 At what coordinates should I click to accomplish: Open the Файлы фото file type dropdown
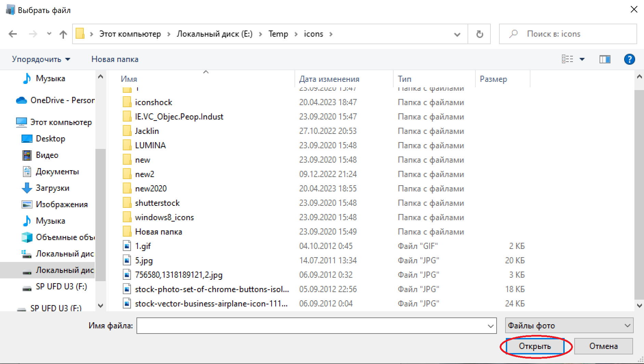pyautogui.click(x=569, y=325)
